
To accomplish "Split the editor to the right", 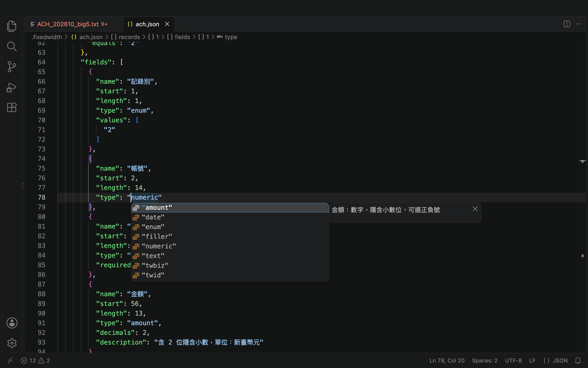I will point(567,24).
